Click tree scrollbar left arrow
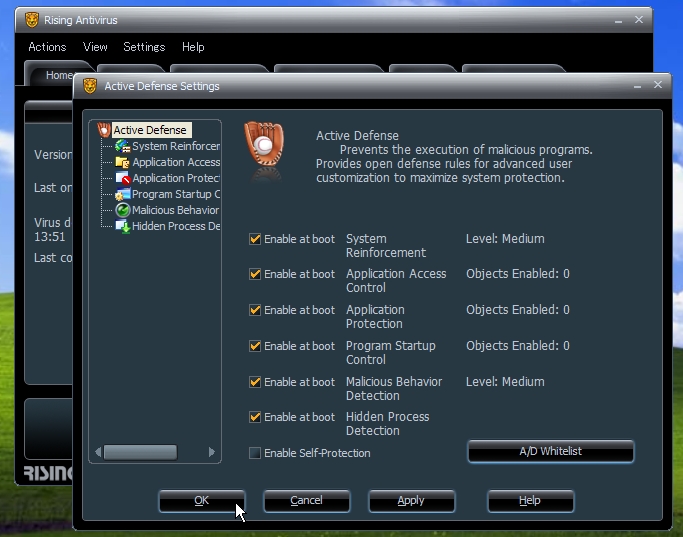 pos(98,452)
